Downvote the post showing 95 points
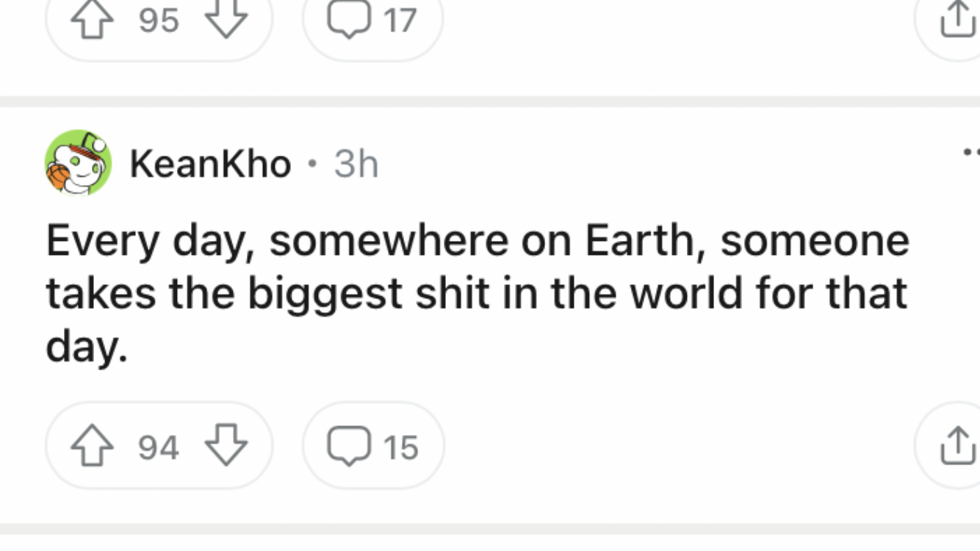980x551 pixels. pos(226,20)
